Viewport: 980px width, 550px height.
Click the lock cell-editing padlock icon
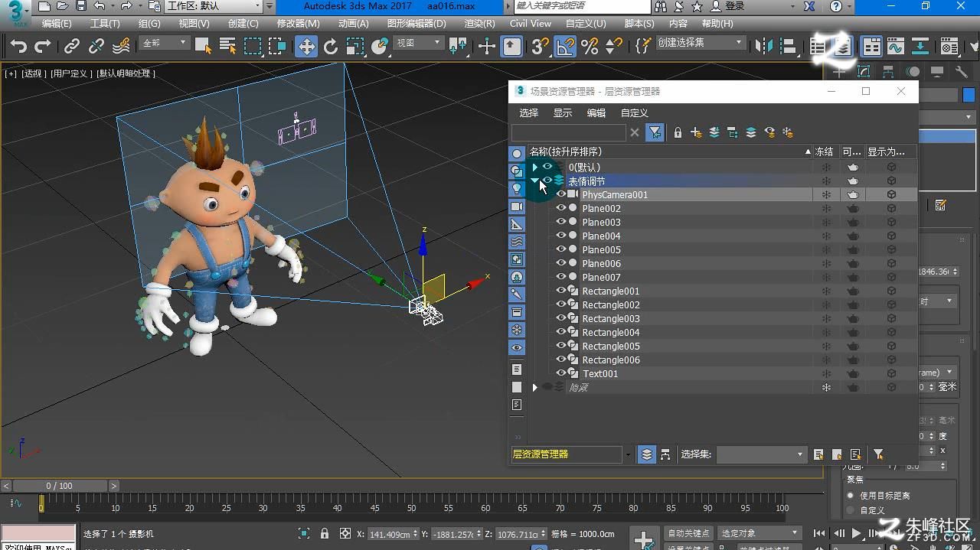(x=678, y=132)
